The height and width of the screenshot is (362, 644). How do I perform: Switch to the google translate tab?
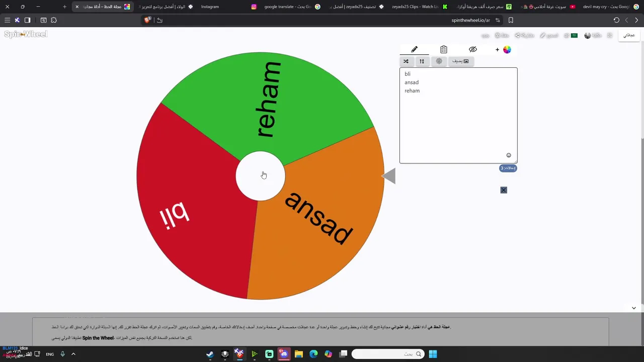pyautogui.click(x=292, y=7)
